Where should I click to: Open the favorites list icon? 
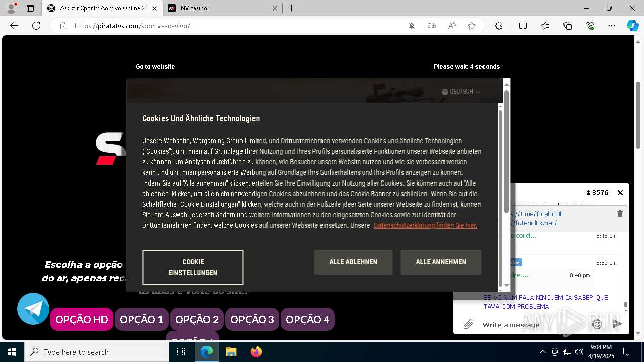point(545,26)
